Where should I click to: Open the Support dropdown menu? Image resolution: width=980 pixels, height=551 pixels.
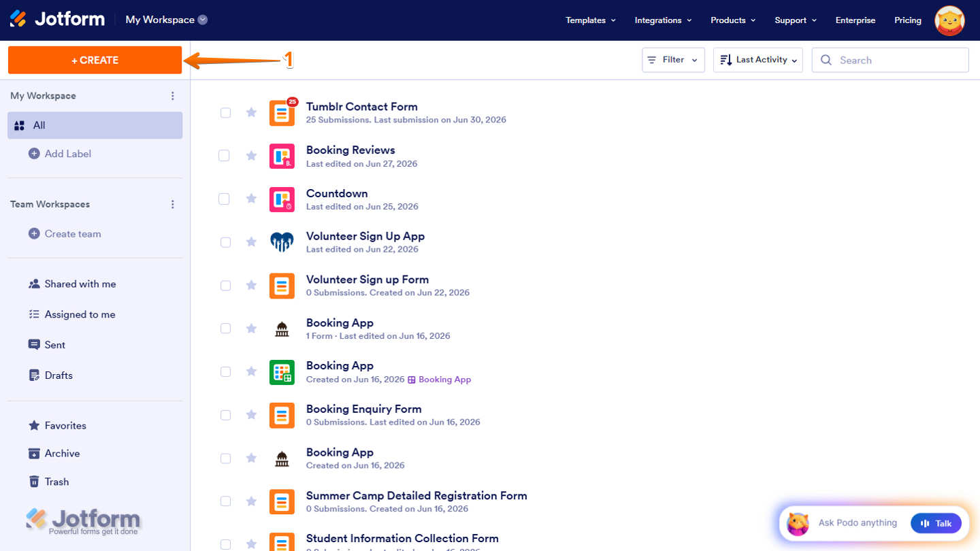[796, 20]
